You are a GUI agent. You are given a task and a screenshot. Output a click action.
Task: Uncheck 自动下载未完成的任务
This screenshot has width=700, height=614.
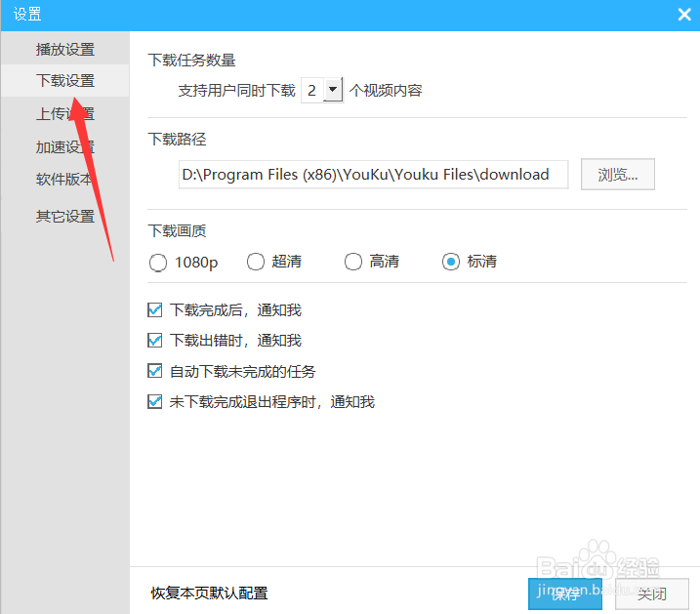[155, 371]
